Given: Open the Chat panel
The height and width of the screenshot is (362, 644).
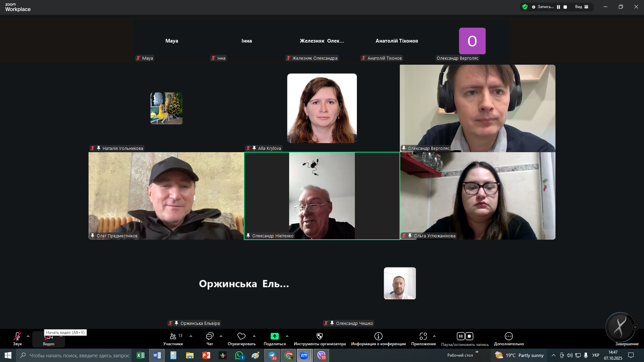Looking at the screenshot, I should [210, 336].
